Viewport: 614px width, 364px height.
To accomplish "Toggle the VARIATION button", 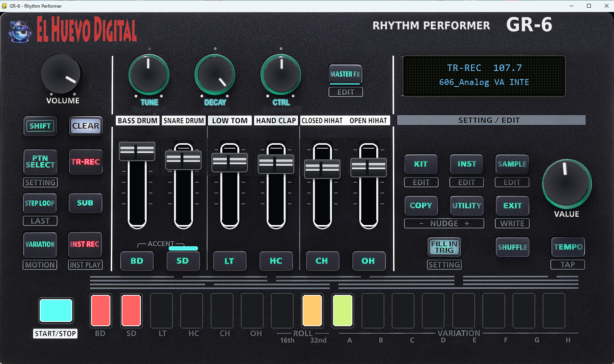I will 40,244.
